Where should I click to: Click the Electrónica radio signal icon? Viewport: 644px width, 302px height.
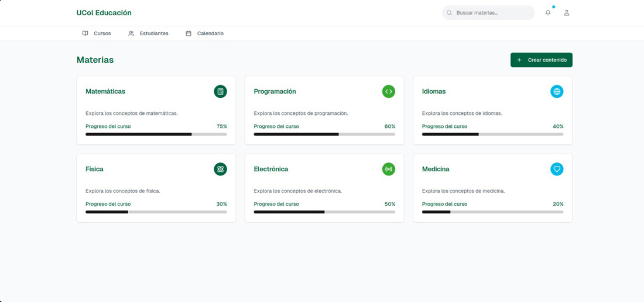point(389,169)
